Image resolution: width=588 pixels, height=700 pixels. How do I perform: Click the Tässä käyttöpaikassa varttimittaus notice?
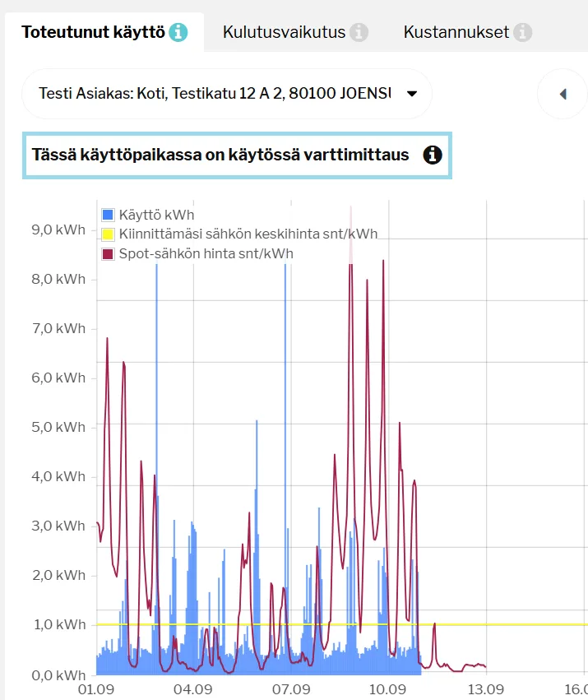coord(237,155)
